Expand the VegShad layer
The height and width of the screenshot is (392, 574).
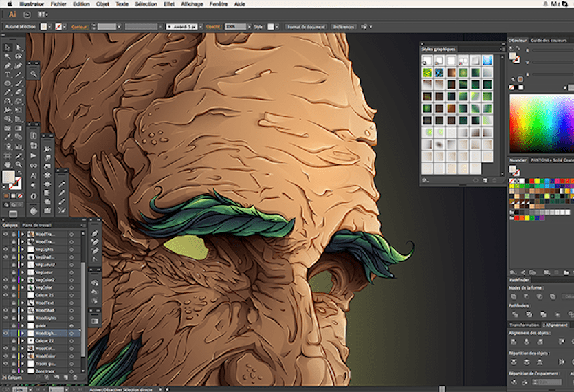pos(23,257)
